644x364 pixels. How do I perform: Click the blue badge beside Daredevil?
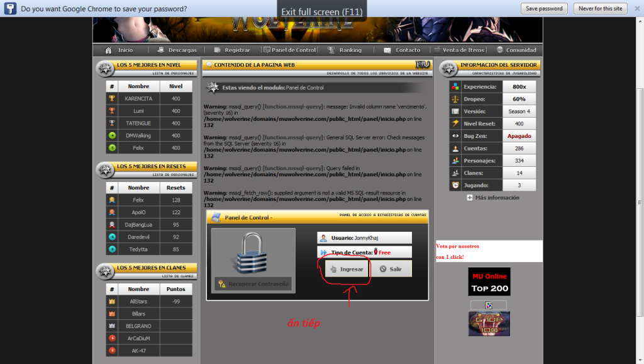pyautogui.click(x=112, y=237)
